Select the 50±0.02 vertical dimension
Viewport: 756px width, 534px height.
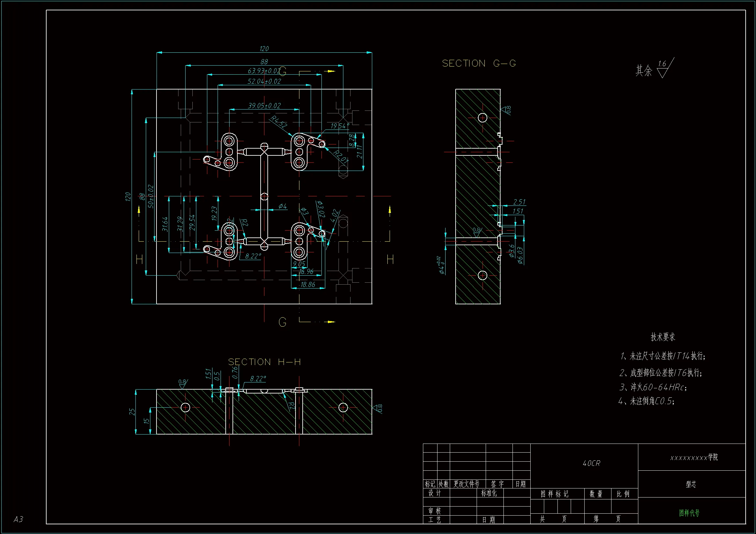(150, 196)
